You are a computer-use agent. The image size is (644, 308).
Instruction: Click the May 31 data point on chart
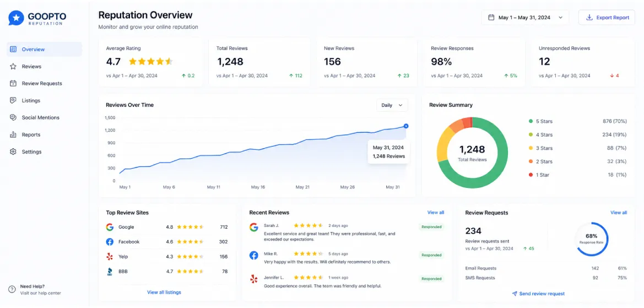[406, 126]
